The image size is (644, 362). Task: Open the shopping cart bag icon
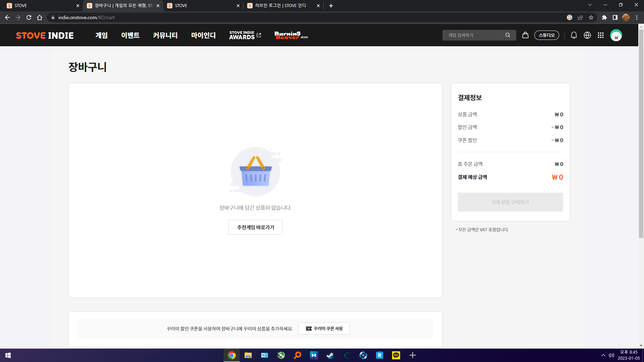(525, 35)
